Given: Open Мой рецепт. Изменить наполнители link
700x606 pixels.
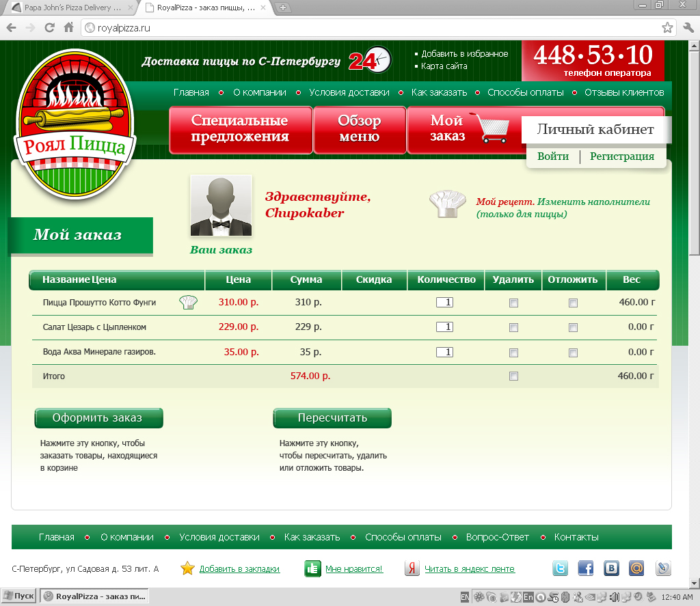Looking at the screenshot, I should click(x=563, y=208).
